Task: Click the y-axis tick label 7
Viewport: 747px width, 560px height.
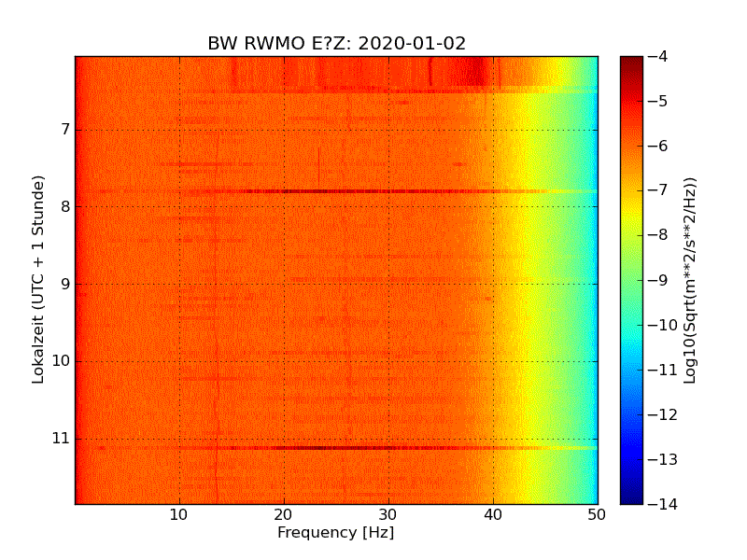Action: pyautogui.click(x=65, y=129)
